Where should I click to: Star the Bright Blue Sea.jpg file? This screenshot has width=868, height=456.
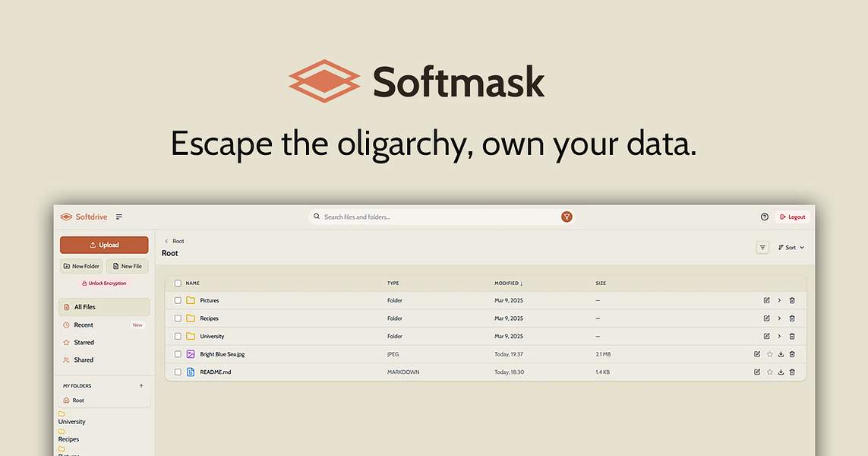coord(769,353)
